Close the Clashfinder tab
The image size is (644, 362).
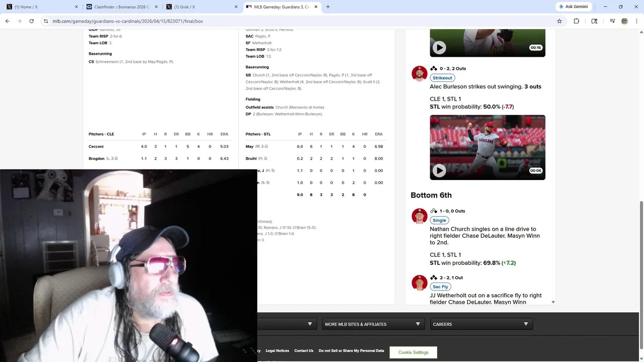pyautogui.click(x=156, y=7)
